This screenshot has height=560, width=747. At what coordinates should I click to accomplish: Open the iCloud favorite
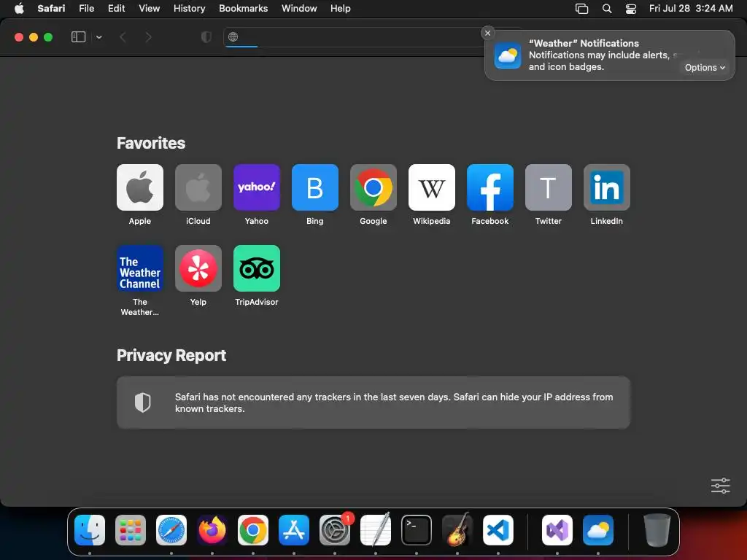[x=198, y=187]
